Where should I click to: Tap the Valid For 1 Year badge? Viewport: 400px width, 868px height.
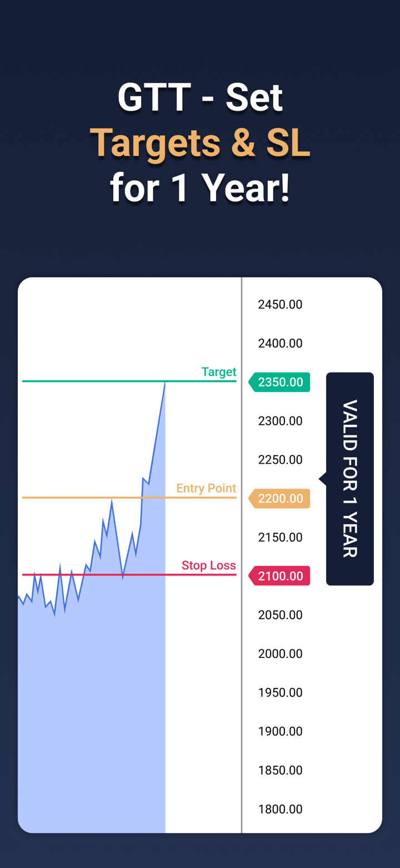349,478
